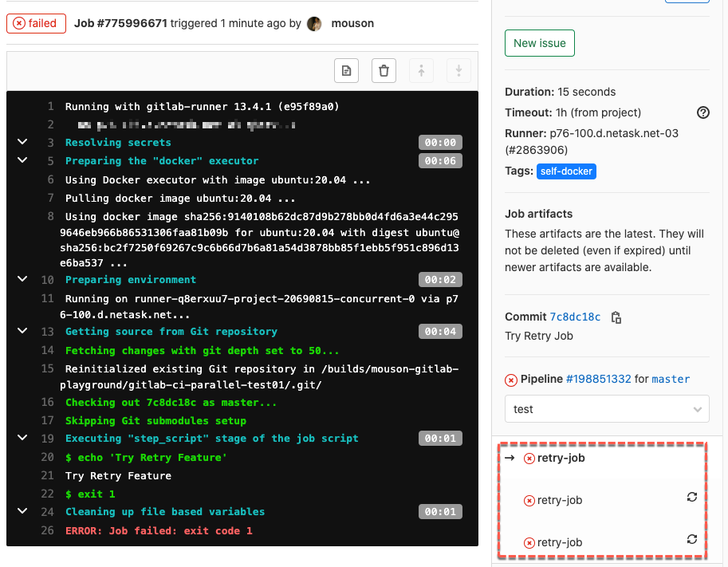This screenshot has width=728, height=567.
Task: Click 'Pulling docker image ubuntu:20.04' line
Action: (180, 199)
